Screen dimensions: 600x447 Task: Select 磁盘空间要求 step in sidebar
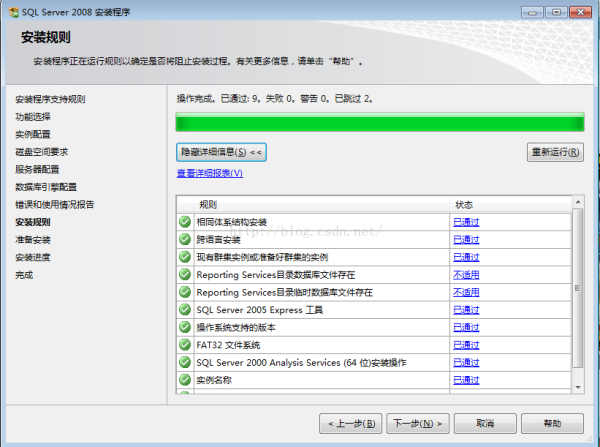tap(42, 152)
